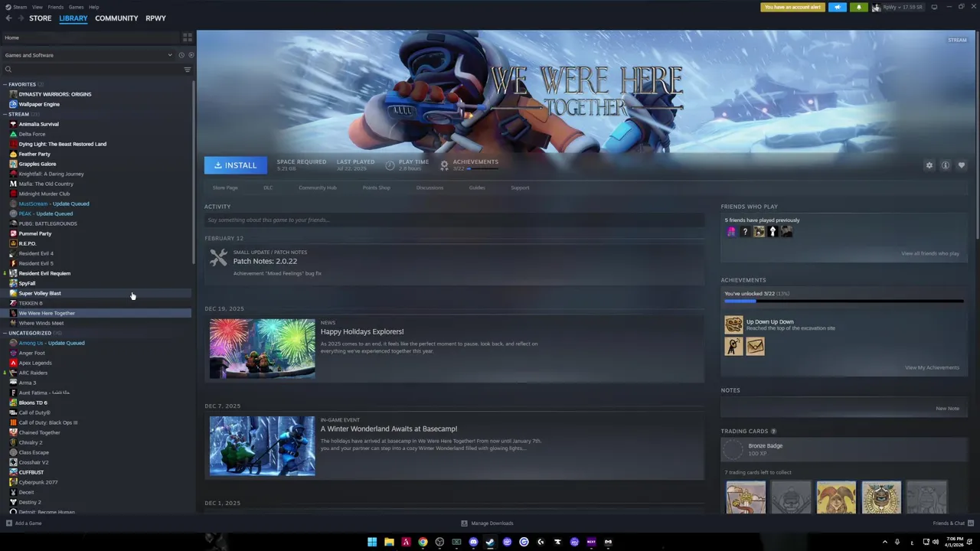Select DYNASTY WARRIORS: ORIGINS in library
Image resolution: width=980 pixels, height=551 pixels.
[x=55, y=94]
